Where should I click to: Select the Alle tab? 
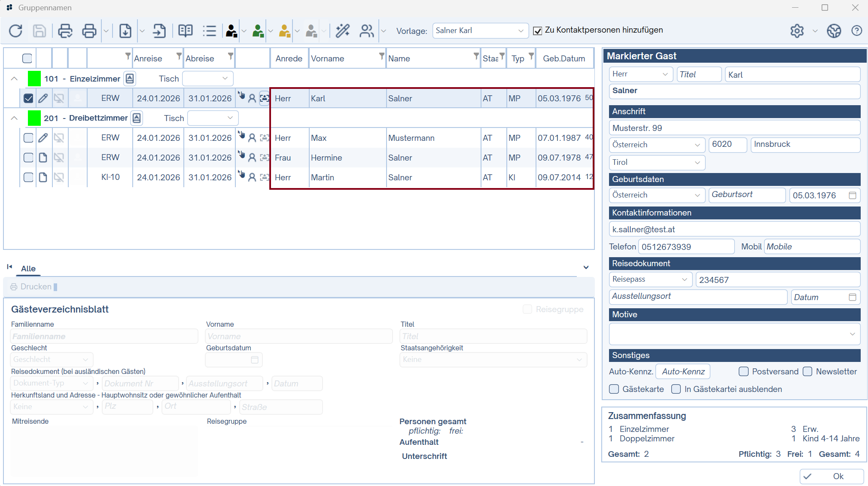(28, 269)
